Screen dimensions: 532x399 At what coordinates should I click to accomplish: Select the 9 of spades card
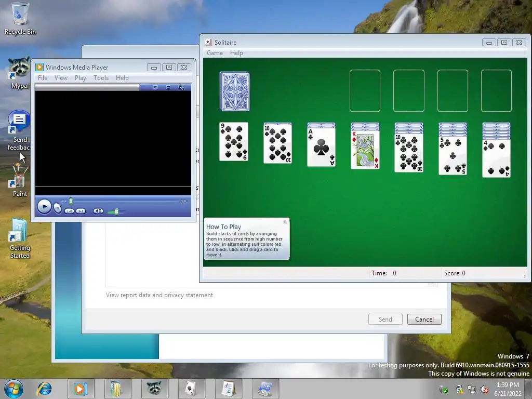coord(234,141)
